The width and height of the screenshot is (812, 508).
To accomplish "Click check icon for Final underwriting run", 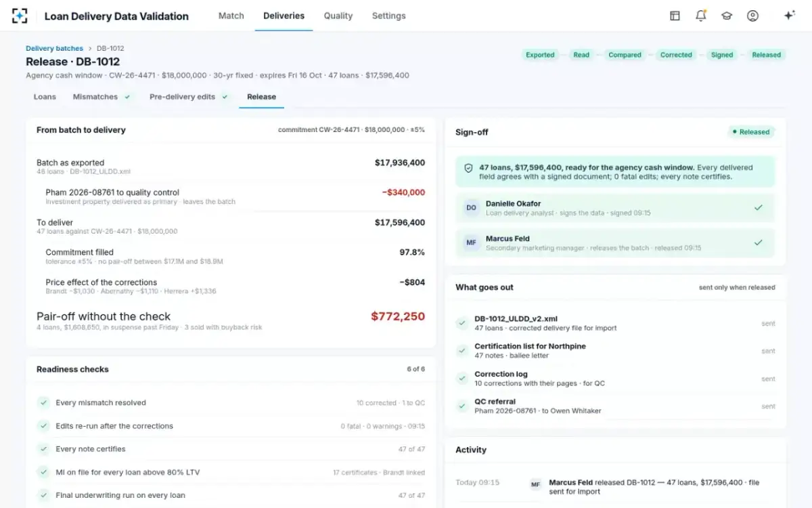I will [x=43, y=495].
